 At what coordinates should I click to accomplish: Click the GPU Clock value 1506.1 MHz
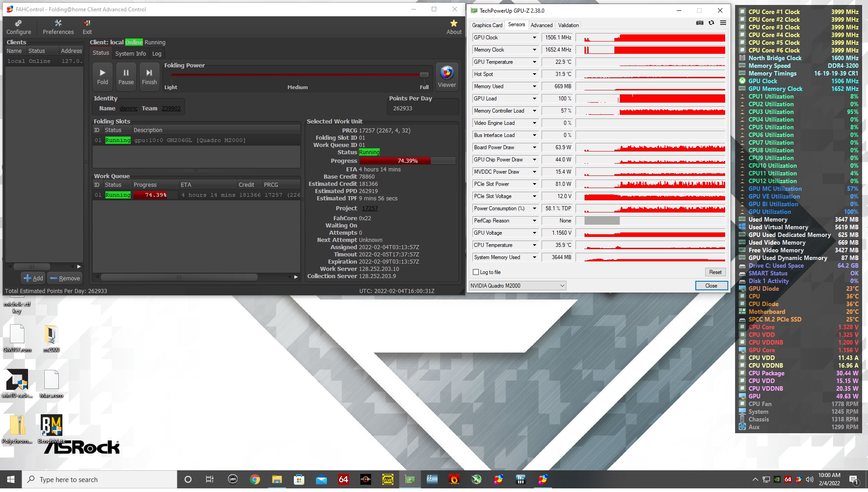pos(558,38)
